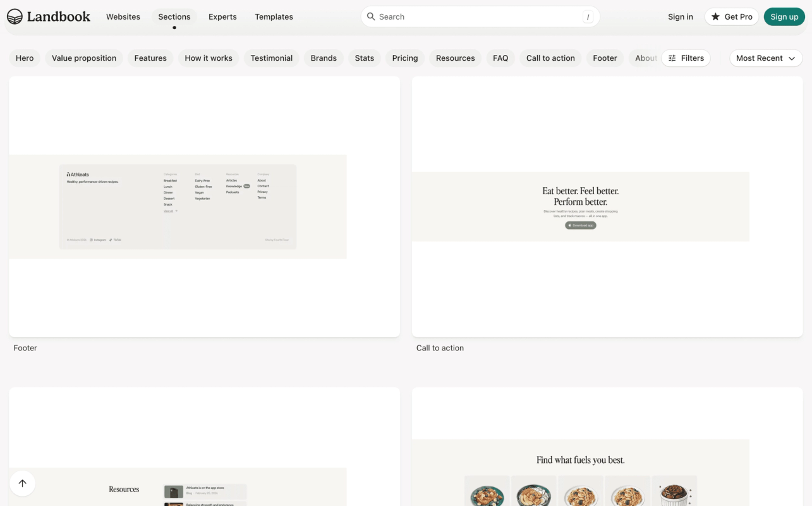Click the Sign up button

784,16
